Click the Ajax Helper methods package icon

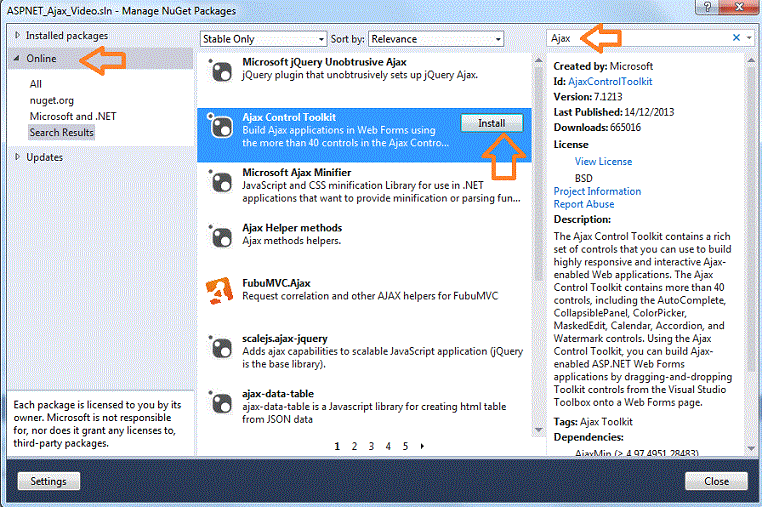pyautogui.click(x=221, y=237)
